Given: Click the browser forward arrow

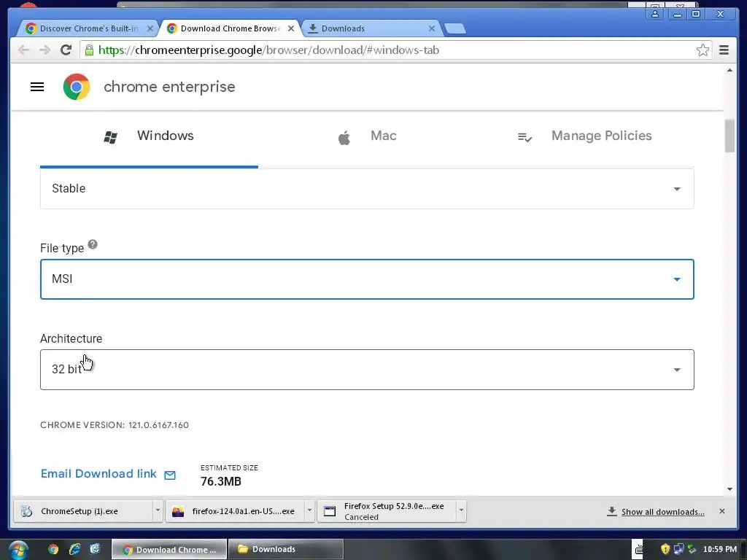Looking at the screenshot, I should point(44,50).
